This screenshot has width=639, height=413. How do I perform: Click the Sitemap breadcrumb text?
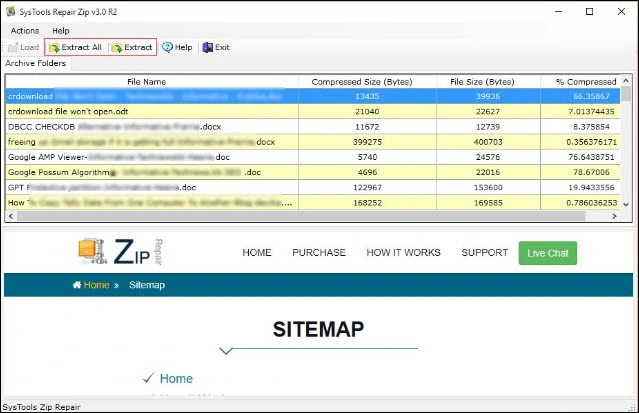click(147, 285)
